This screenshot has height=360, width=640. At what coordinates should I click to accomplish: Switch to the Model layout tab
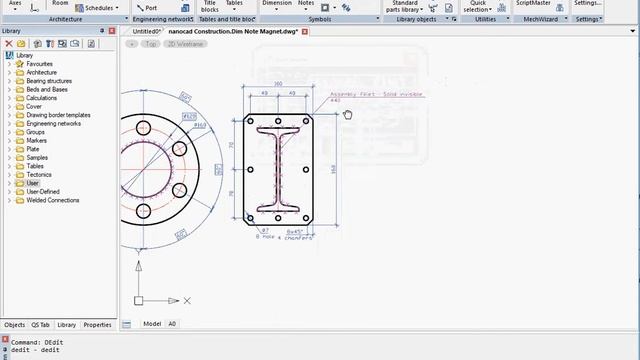152,324
